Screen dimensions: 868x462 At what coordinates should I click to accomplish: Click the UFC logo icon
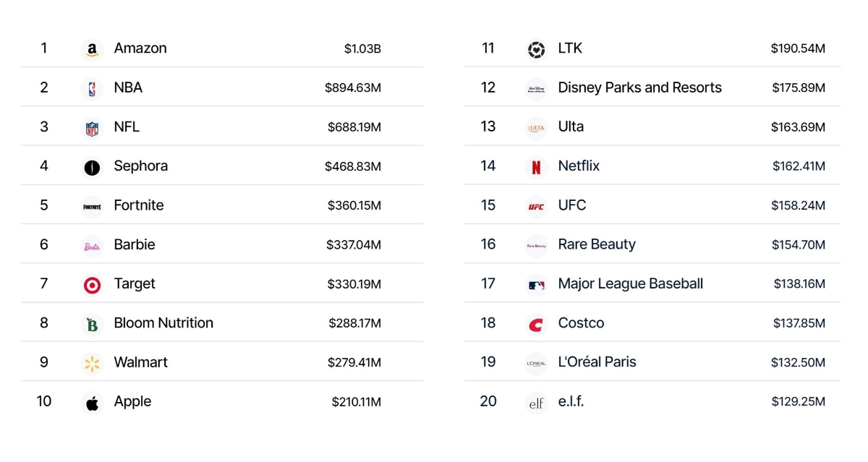click(x=536, y=207)
